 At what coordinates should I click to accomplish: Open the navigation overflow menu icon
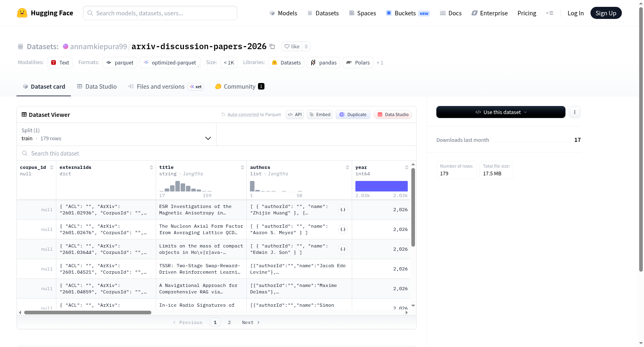click(x=549, y=13)
